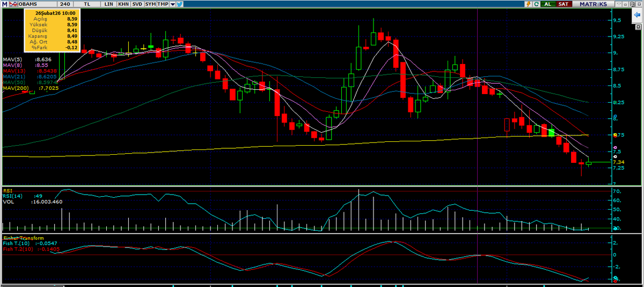
Task: Click the Fisher Transform title label
Action: coord(23,238)
